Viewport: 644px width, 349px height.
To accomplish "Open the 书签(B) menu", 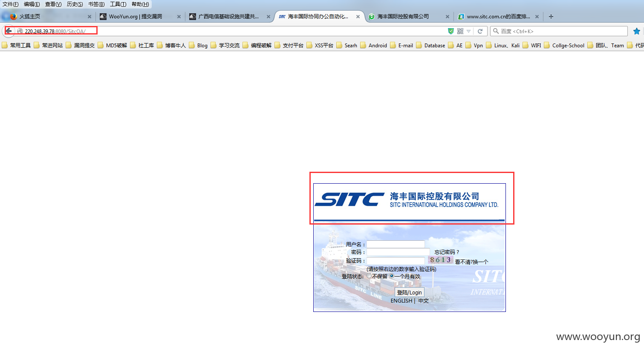I will coord(96,4).
